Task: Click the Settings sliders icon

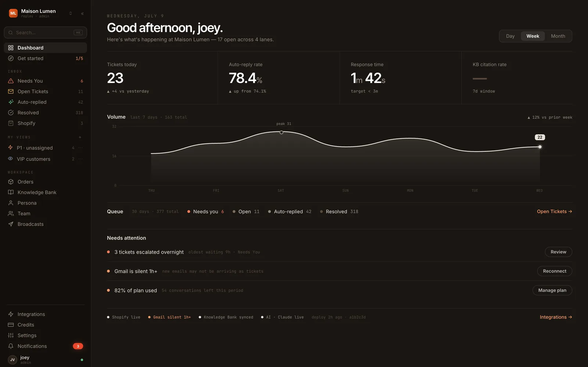Action: 11,335
